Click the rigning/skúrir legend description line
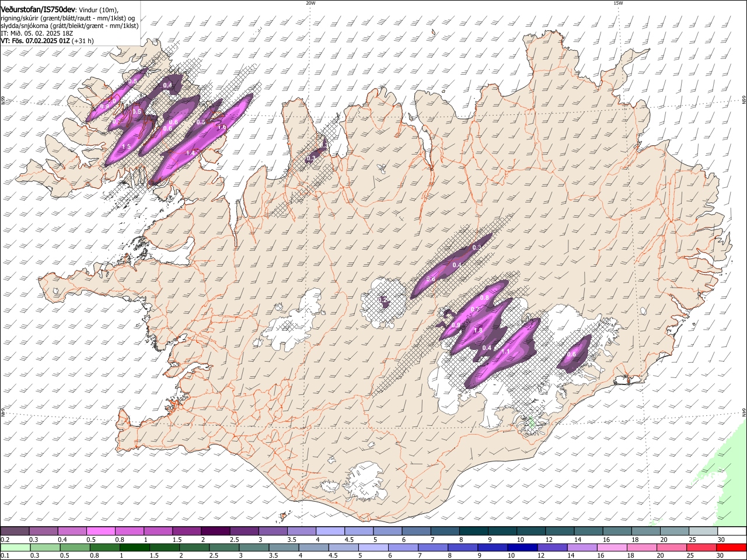 point(68,17)
